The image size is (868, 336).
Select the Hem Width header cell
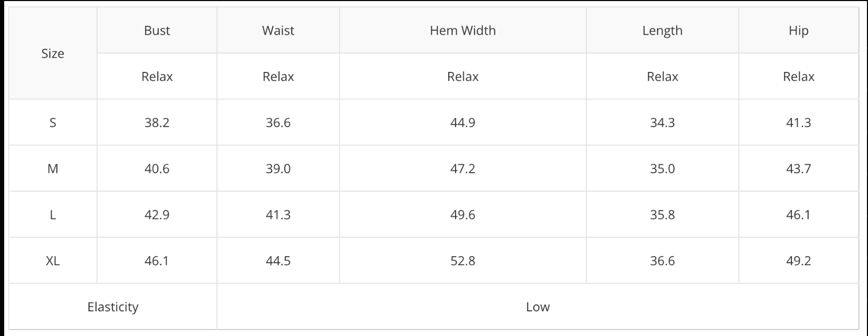click(x=462, y=30)
